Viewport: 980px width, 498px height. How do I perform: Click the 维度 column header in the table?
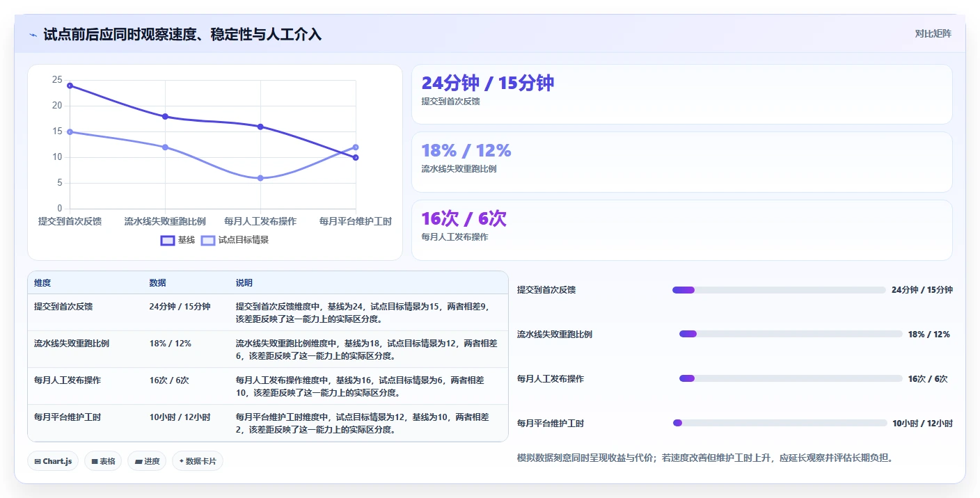coord(42,283)
